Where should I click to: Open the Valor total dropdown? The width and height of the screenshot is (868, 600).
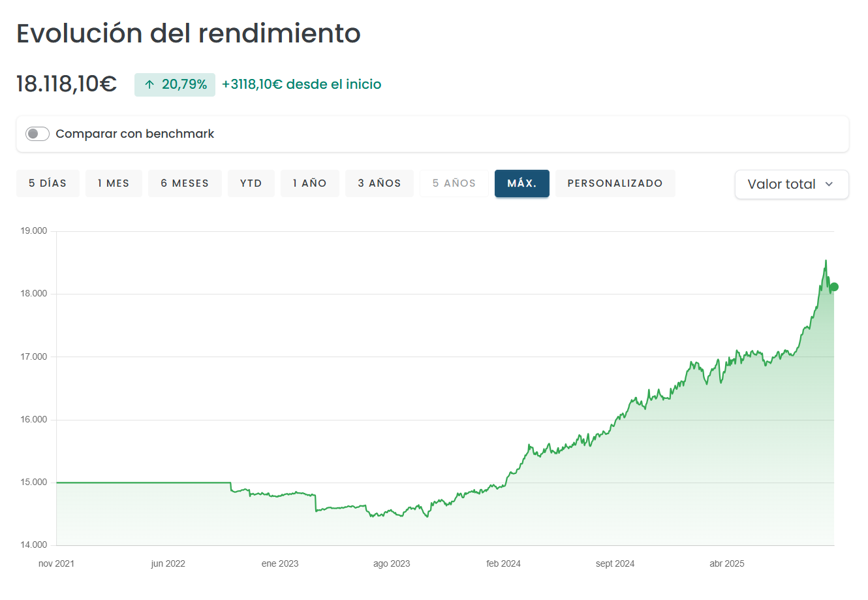pyautogui.click(x=791, y=184)
